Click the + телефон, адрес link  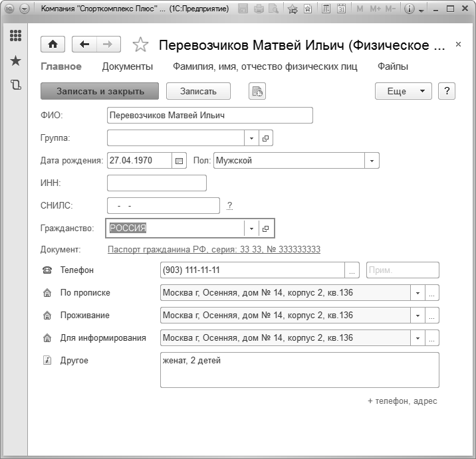(402, 401)
